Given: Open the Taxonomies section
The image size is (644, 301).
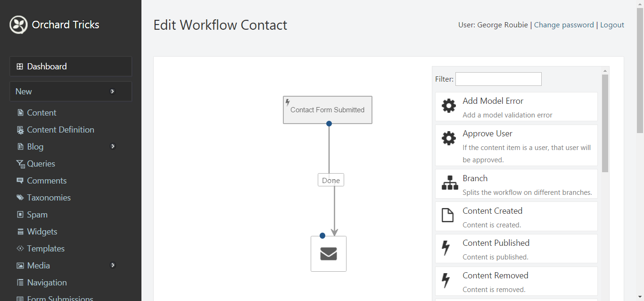Looking at the screenshot, I should point(49,198).
